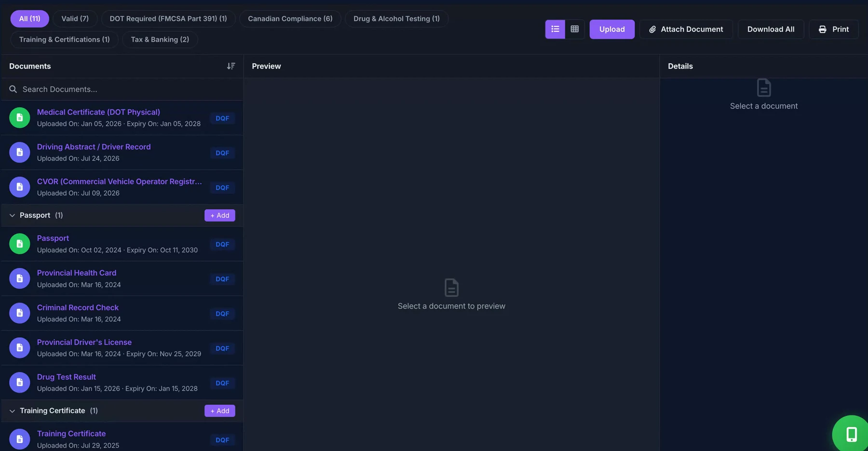The height and width of the screenshot is (451, 868).
Task: Click Drug Test Result file icon
Action: click(x=20, y=383)
